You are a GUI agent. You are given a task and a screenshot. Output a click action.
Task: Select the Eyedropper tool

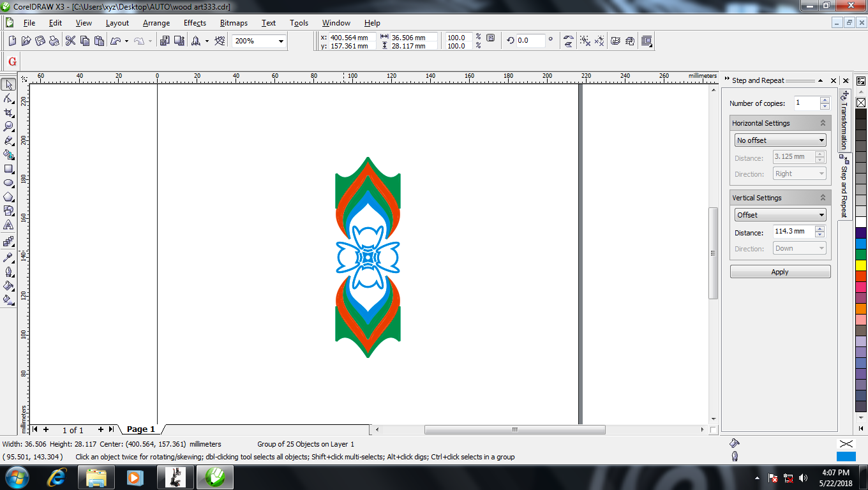(8, 257)
